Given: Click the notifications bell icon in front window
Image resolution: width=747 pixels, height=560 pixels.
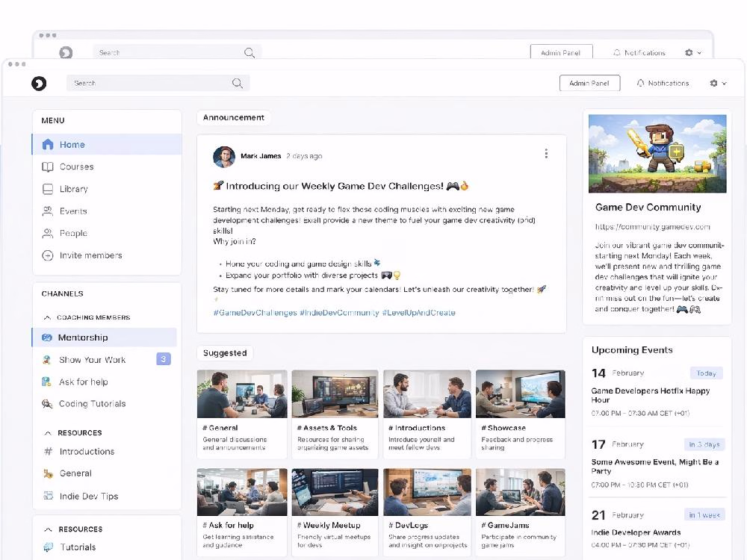Looking at the screenshot, I should [x=641, y=83].
